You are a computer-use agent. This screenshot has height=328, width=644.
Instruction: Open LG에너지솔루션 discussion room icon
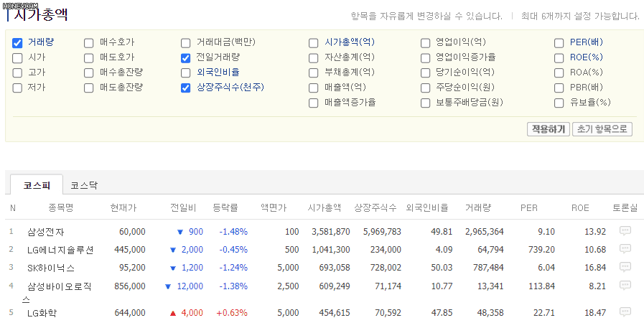point(625,249)
